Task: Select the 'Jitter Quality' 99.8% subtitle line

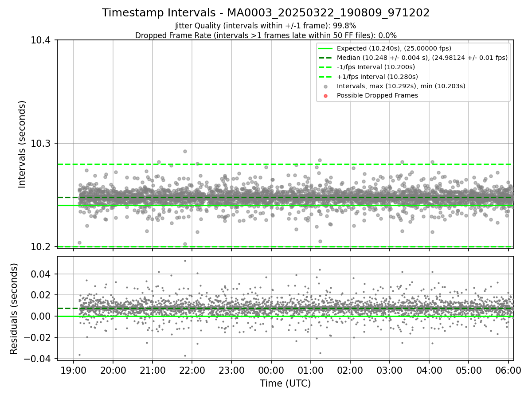Action: pyautogui.click(x=266, y=26)
